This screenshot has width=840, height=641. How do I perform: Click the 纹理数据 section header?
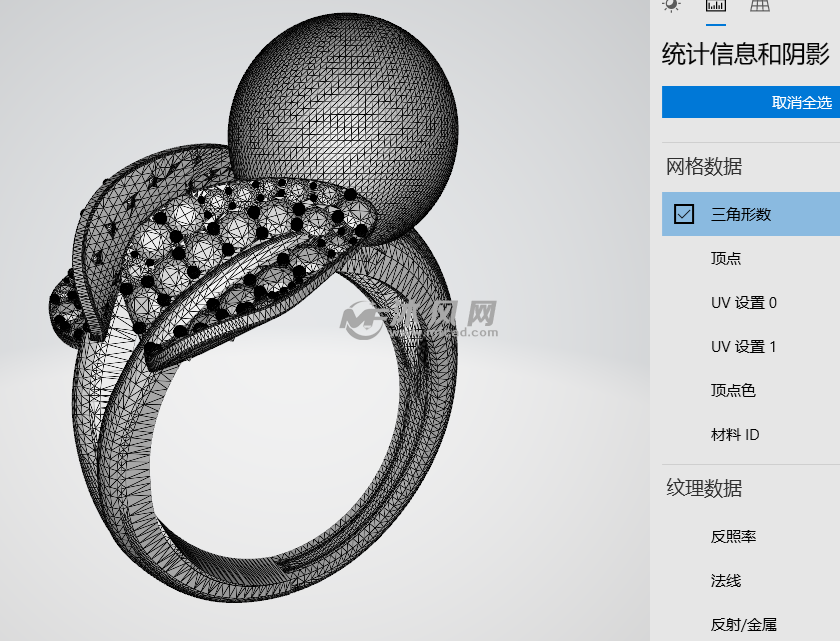coord(704,488)
